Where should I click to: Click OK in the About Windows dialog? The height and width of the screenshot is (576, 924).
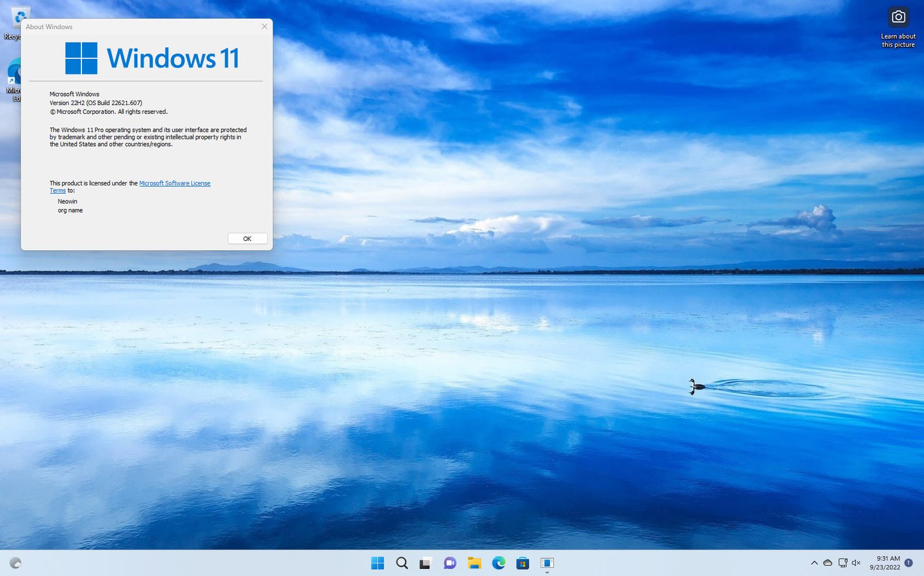(x=247, y=238)
